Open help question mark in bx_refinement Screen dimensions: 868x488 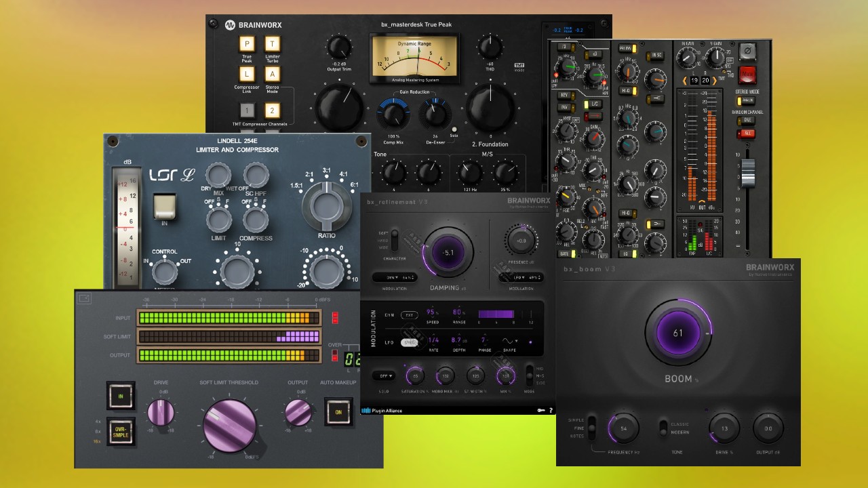(x=550, y=410)
